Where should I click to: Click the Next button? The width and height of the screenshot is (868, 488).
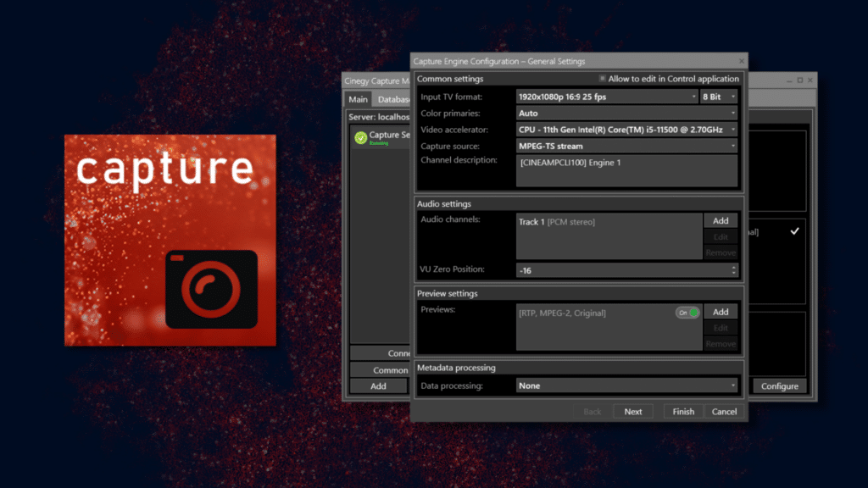pos(632,412)
